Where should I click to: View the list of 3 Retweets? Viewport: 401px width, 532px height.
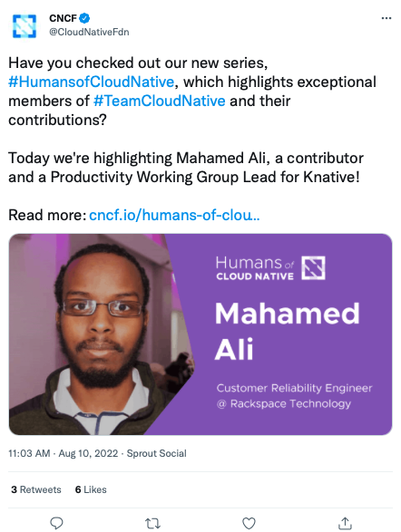pos(36,489)
